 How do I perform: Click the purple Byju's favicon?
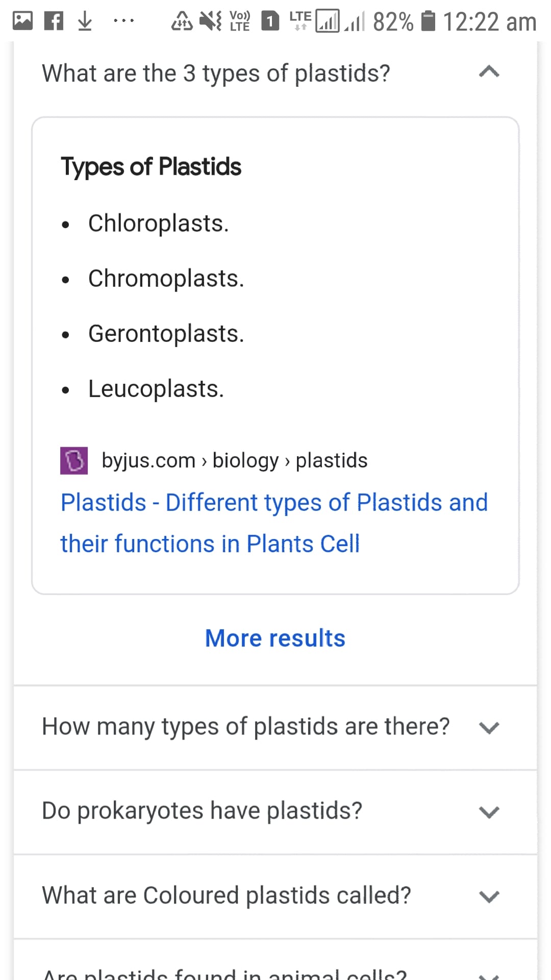(x=74, y=460)
